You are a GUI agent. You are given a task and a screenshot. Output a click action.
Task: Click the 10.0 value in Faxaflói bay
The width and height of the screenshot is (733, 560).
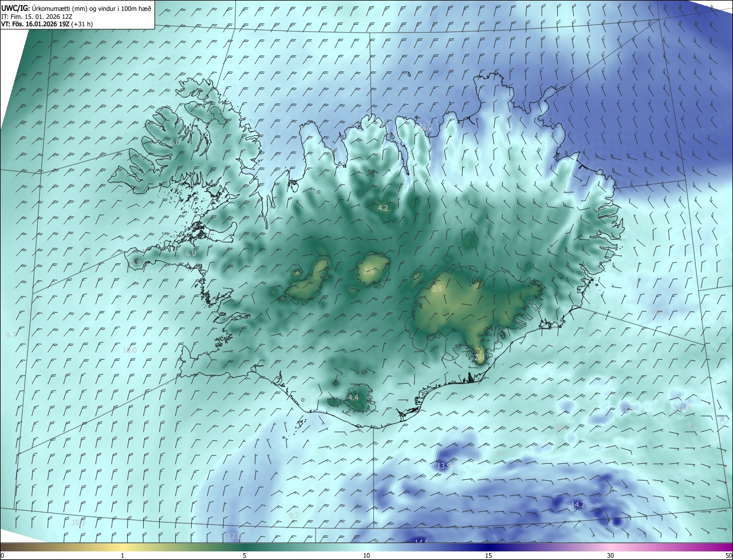point(130,350)
